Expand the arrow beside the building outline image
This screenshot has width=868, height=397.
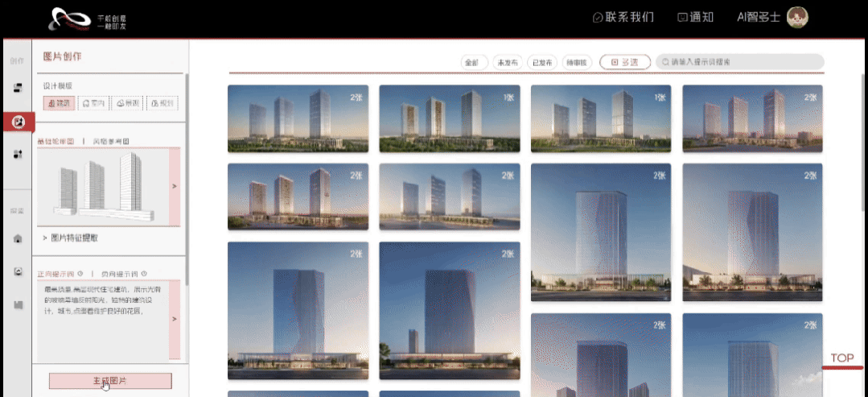[x=175, y=187]
